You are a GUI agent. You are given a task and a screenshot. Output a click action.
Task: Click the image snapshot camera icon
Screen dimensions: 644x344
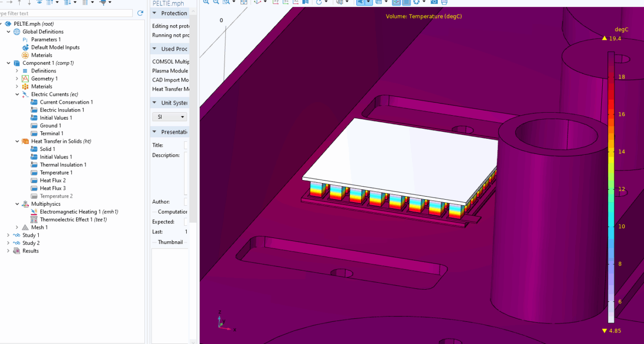click(x=434, y=2)
